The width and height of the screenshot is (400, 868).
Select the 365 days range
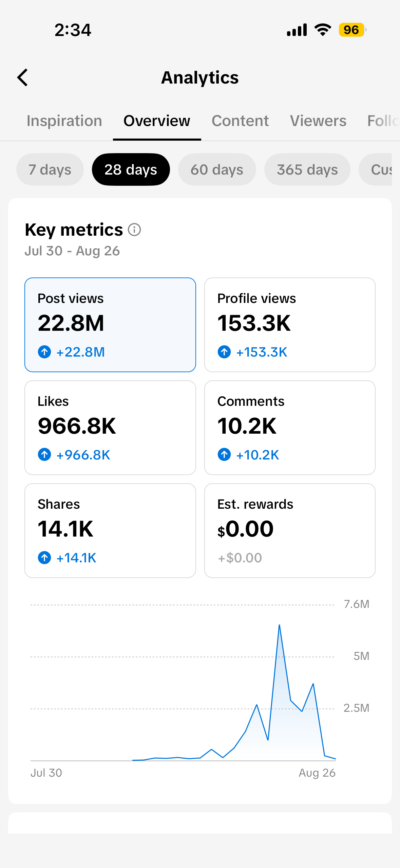tap(307, 169)
